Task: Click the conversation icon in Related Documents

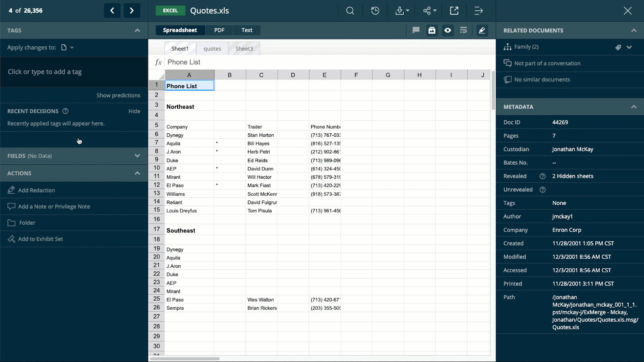Action: 508,63
